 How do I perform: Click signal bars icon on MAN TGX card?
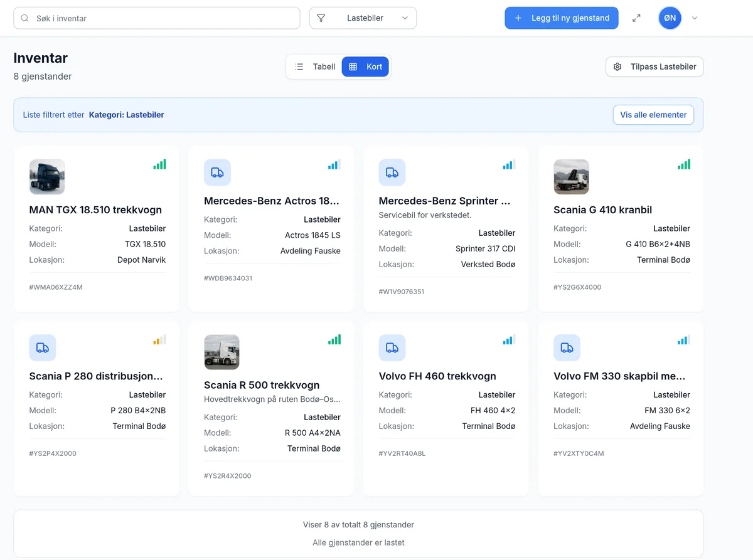pos(159,165)
